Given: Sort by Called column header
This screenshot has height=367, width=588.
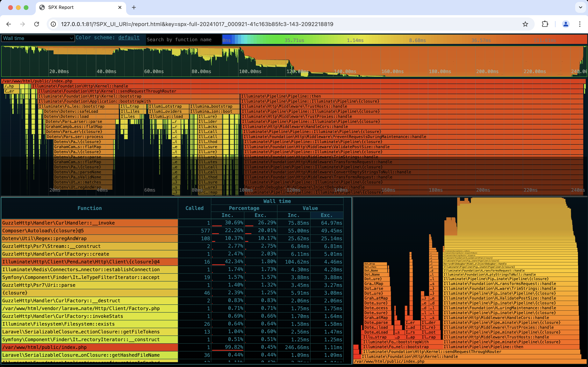Looking at the screenshot, I should click(194, 208).
